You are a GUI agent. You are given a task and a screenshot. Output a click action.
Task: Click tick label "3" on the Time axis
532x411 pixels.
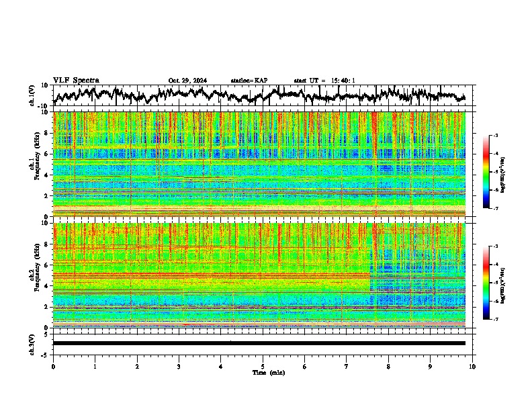coord(179,367)
